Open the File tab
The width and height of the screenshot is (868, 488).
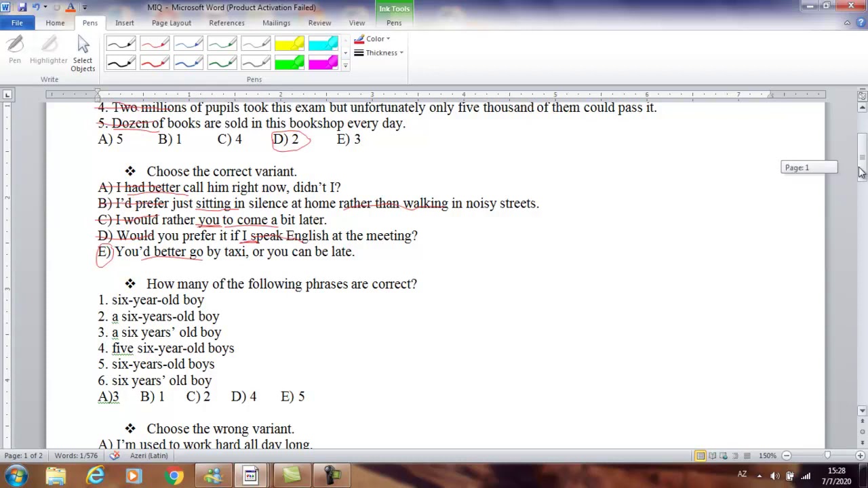(x=17, y=23)
